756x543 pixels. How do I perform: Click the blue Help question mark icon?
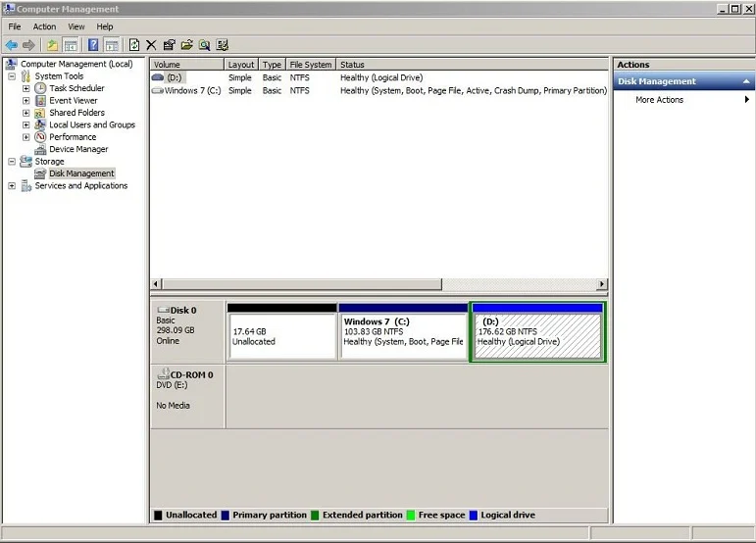pyautogui.click(x=93, y=45)
